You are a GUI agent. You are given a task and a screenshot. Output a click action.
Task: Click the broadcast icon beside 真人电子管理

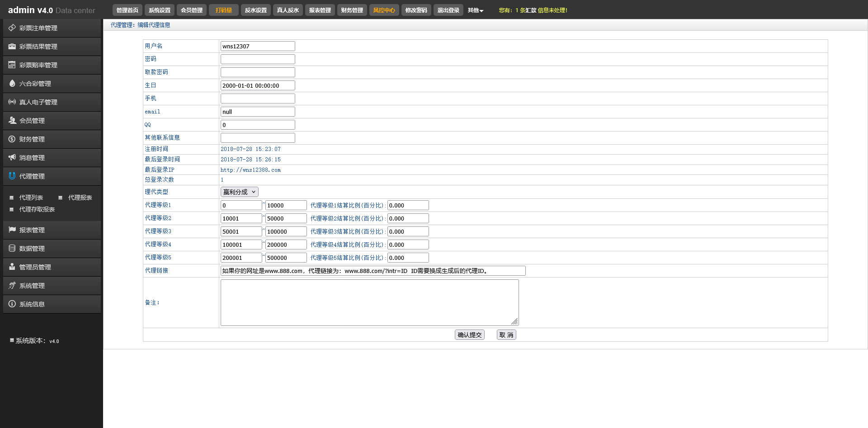click(12, 102)
